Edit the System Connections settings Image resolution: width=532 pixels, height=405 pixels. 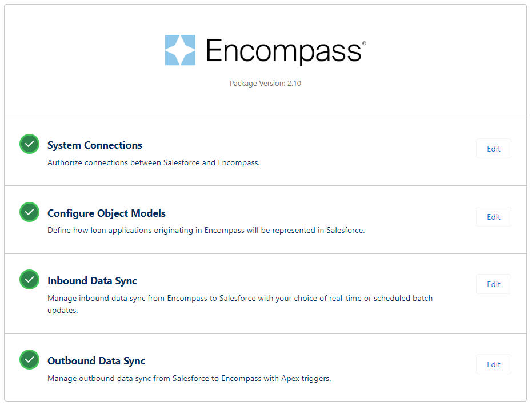[493, 149]
